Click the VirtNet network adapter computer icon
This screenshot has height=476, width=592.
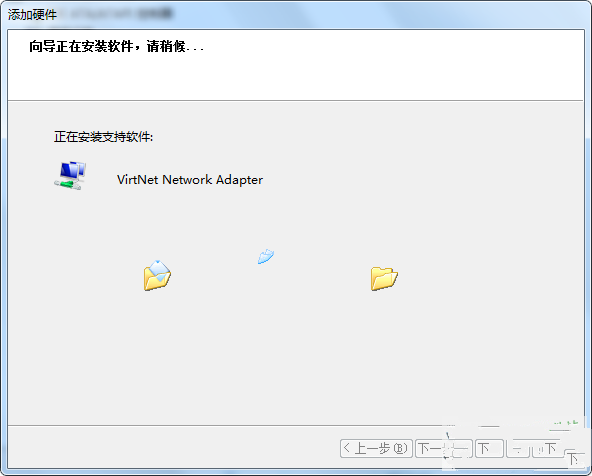pyautogui.click(x=70, y=176)
